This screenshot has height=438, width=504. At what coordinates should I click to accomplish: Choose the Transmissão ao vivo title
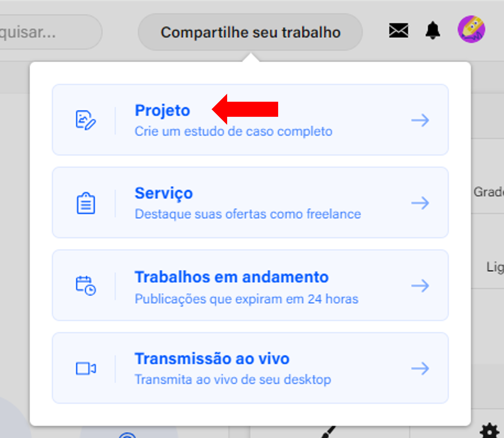(212, 359)
